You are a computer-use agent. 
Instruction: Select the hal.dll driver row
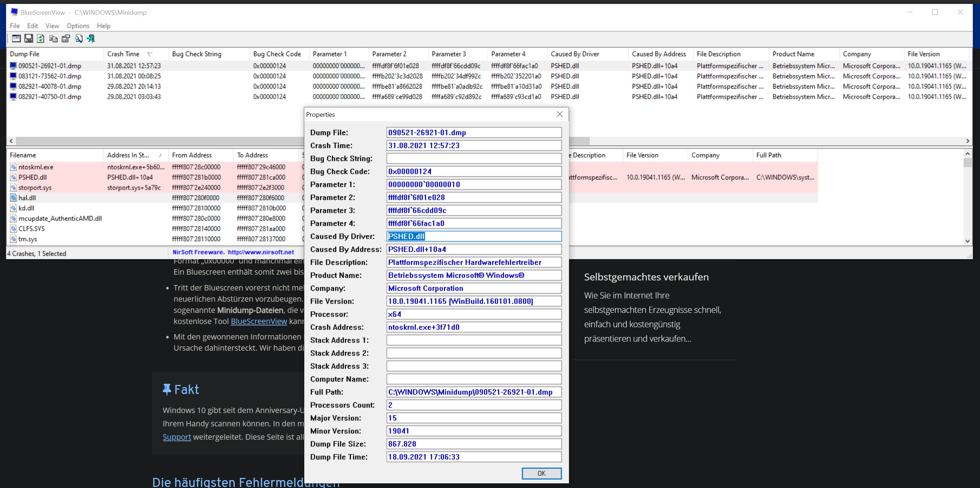[27, 198]
